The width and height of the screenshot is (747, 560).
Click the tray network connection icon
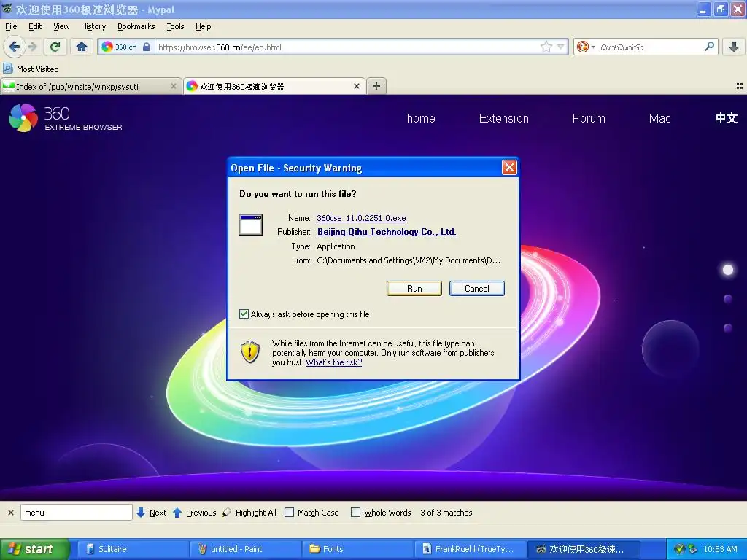pyautogui.click(x=693, y=549)
